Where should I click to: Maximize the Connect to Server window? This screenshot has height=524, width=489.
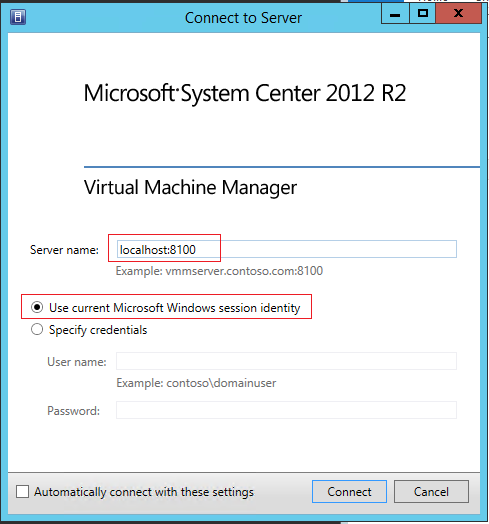tap(423, 14)
